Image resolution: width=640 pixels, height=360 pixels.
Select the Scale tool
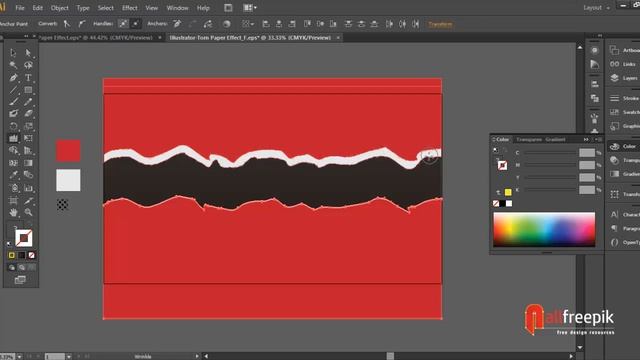[28, 126]
